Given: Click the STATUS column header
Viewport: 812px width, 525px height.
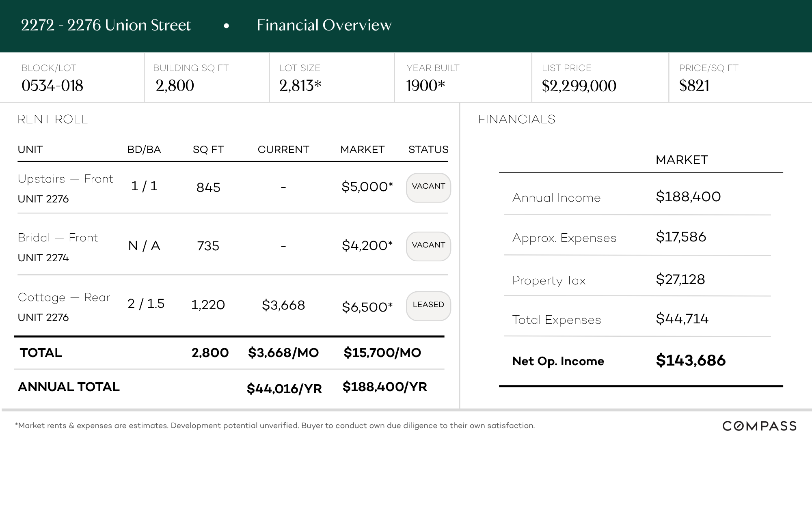Looking at the screenshot, I should (x=428, y=150).
